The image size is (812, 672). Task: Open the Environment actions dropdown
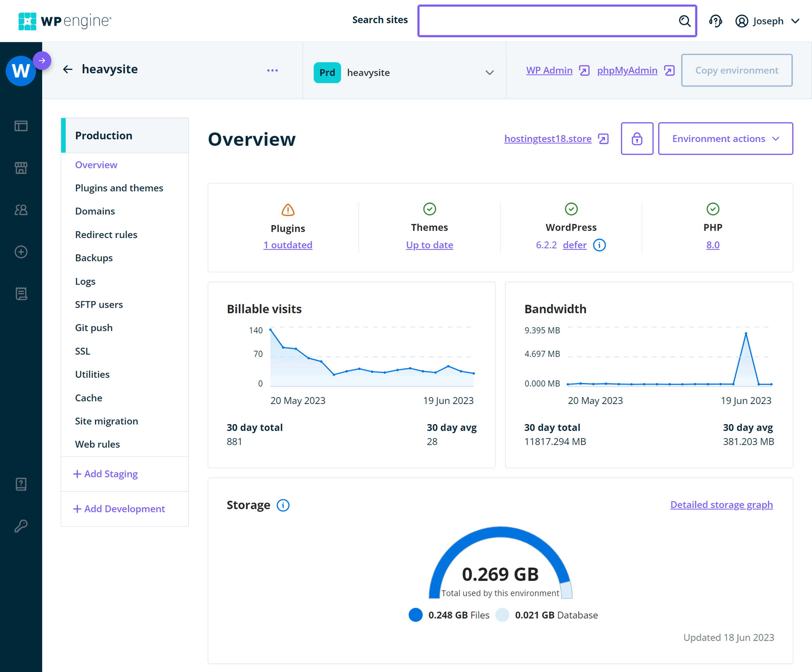[x=725, y=138]
